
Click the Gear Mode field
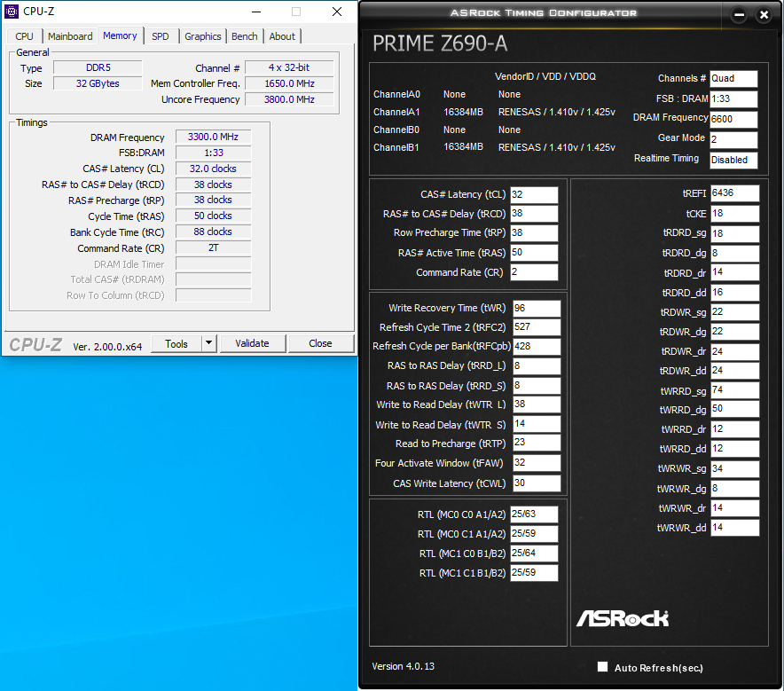coord(733,139)
